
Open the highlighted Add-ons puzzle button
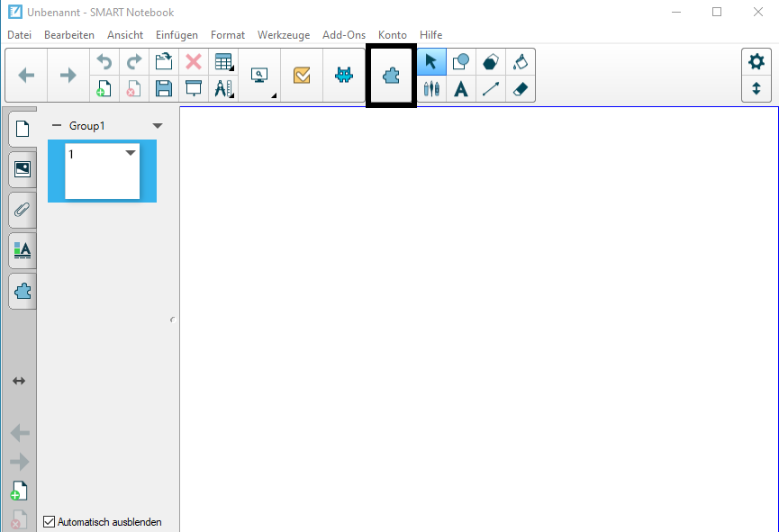391,77
